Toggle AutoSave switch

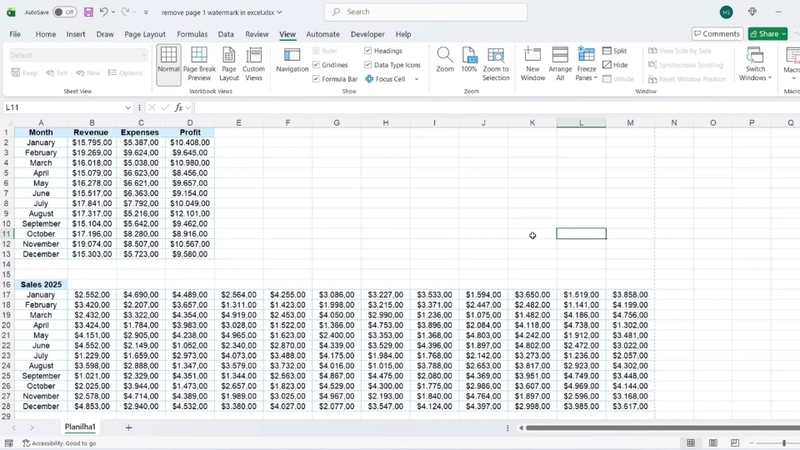click(x=65, y=12)
